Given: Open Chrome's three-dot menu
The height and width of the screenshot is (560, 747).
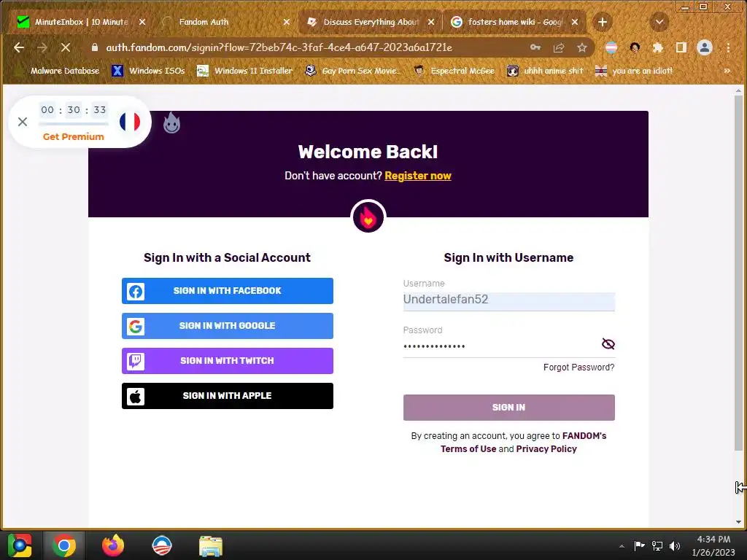Looking at the screenshot, I should (728, 47).
